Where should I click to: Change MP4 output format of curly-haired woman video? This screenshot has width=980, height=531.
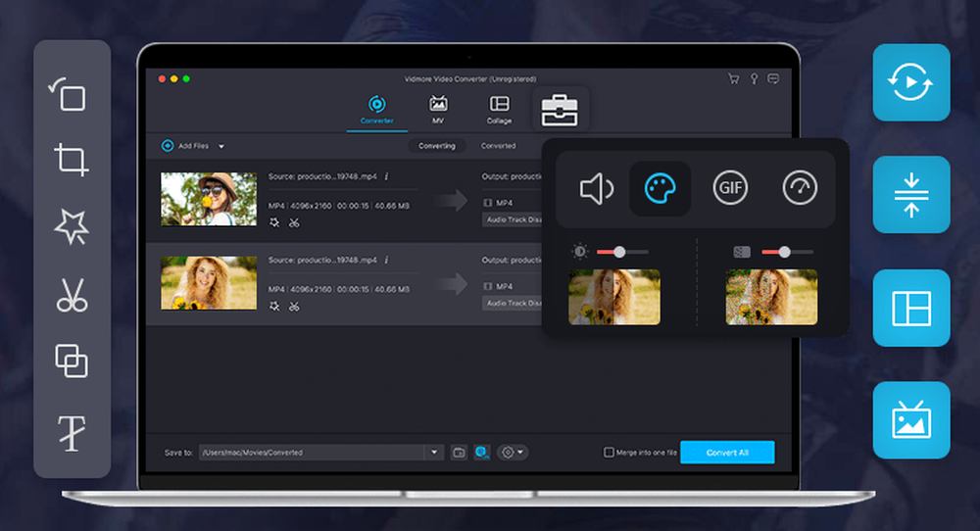tap(499, 286)
